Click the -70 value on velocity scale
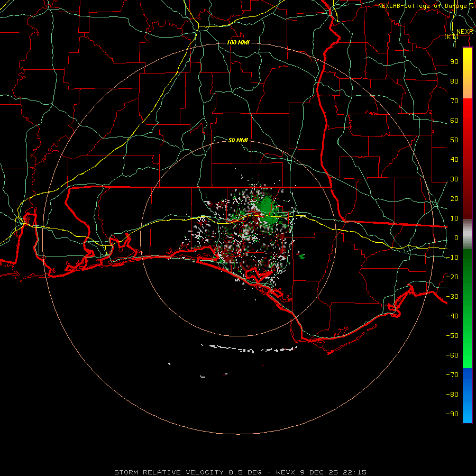476x476 pixels. 452,375
